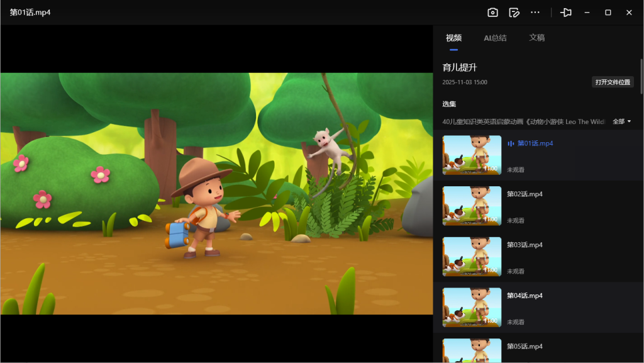Click the video playback area
Image resolution: width=644 pixels, height=363 pixels.
pyautogui.click(x=216, y=193)
